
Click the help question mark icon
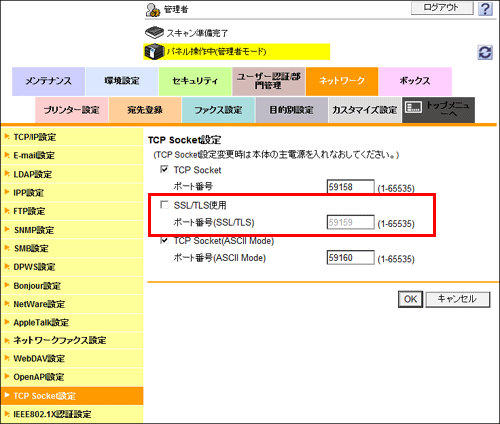click(x=485, y=9)
